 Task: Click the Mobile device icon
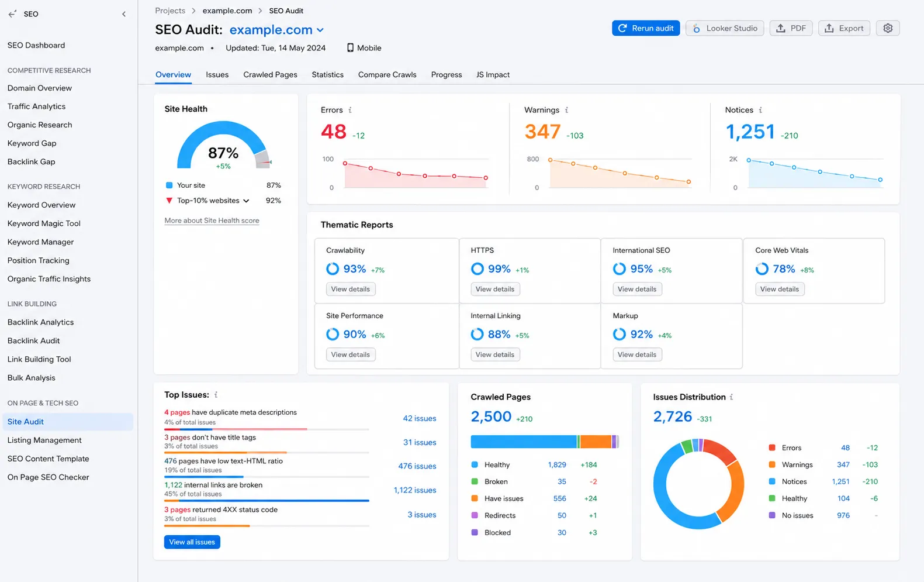point(350,48)
